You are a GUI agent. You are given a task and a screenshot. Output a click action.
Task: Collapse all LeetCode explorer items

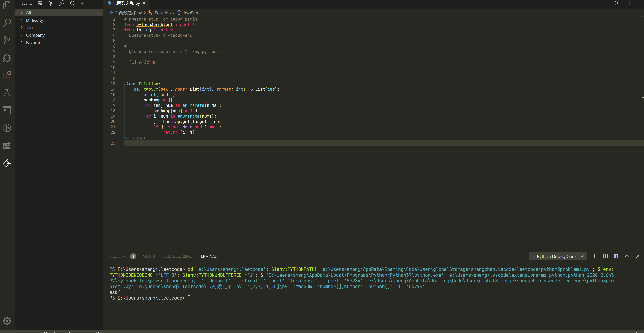point(83,3)
